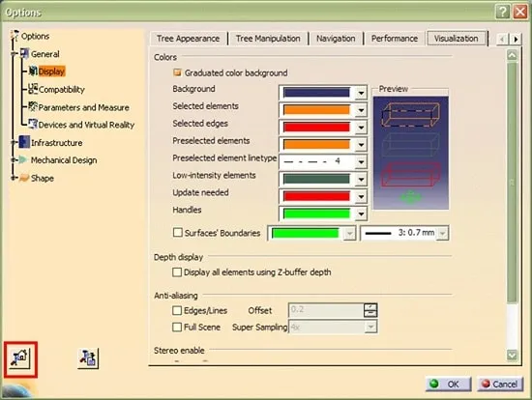Screen dimensions: 532x400
Task: Enable Edges/Lines anti-aliasing checkbox
Action: tap(177, 310)
